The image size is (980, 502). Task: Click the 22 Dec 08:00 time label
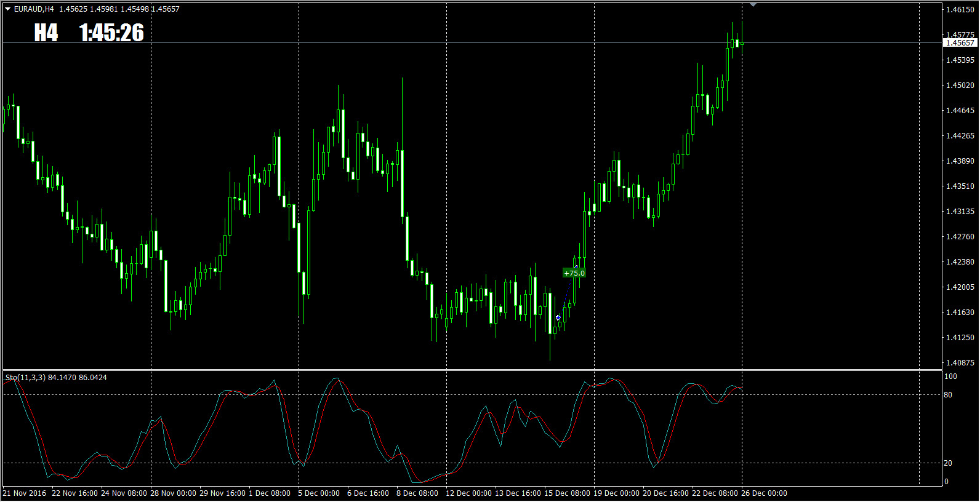click(x=715, y=493)
